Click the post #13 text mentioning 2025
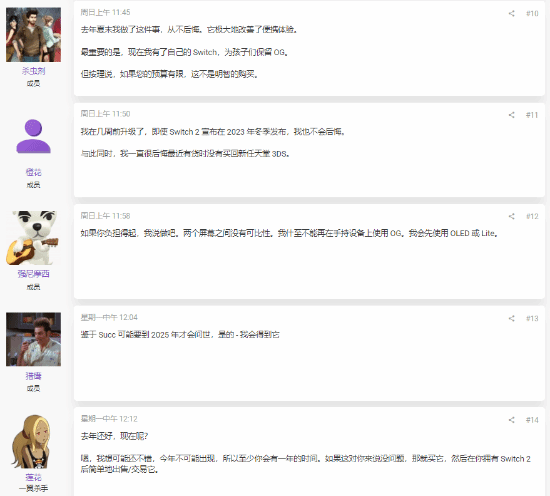Image resolution: width=550 pixels, height=496 pixels. tap(180, 335)
